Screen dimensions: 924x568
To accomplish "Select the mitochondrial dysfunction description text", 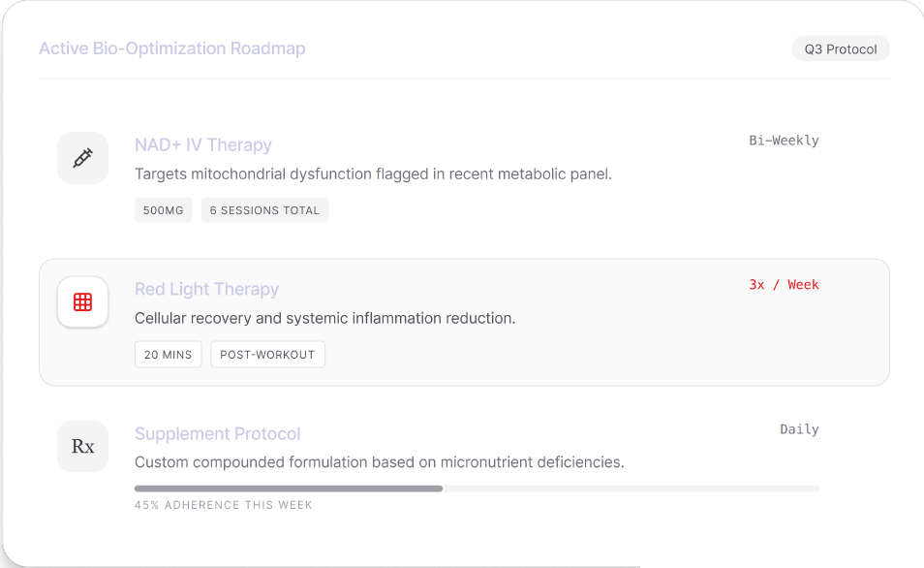I will pyautogui.click(x=373, y=174).
